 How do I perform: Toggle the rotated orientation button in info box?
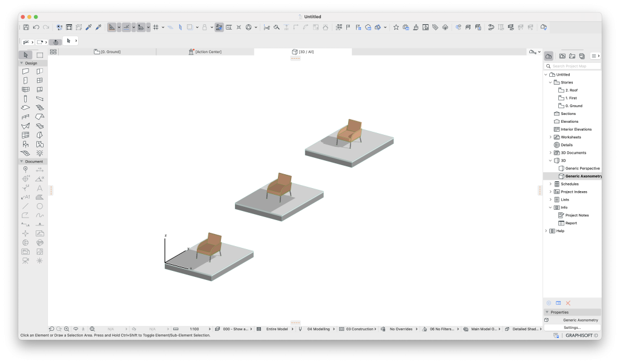pos(56,42)
